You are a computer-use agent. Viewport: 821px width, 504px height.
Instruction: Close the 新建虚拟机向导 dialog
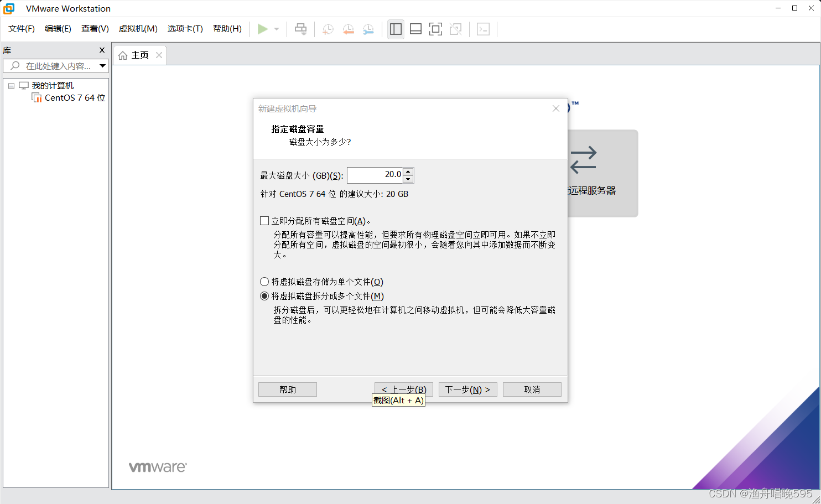coord(556,108)
